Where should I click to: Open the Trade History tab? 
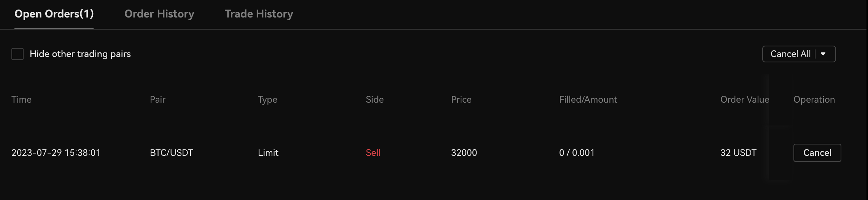point(259,14)
